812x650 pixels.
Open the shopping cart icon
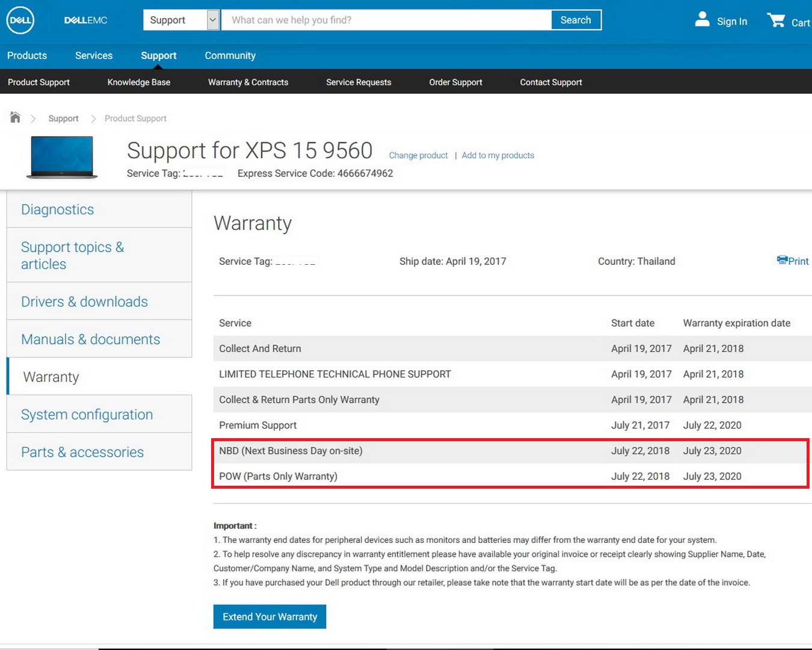pos(776,20)
